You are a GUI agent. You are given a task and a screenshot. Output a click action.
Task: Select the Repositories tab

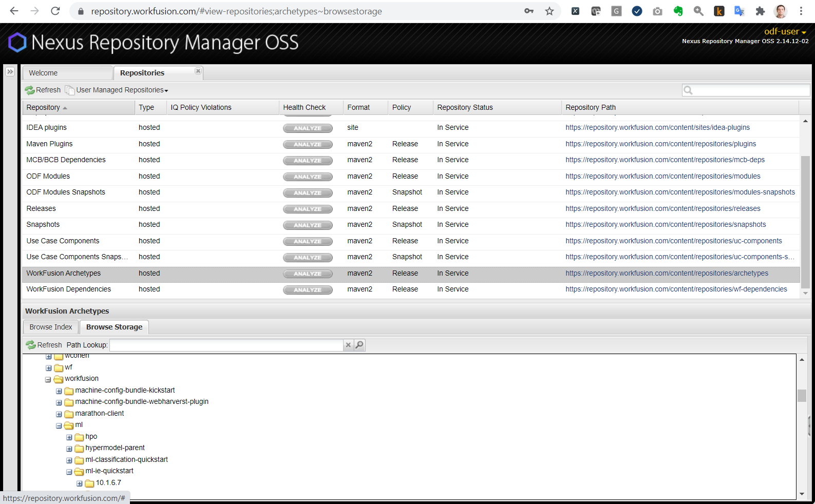pos(158,73)
